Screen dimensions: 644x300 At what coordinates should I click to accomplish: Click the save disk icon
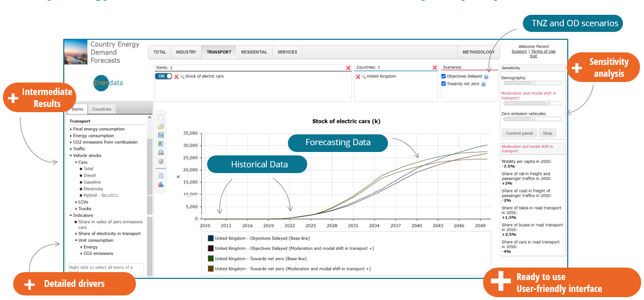pyautogui.click(x=161, y=135)
